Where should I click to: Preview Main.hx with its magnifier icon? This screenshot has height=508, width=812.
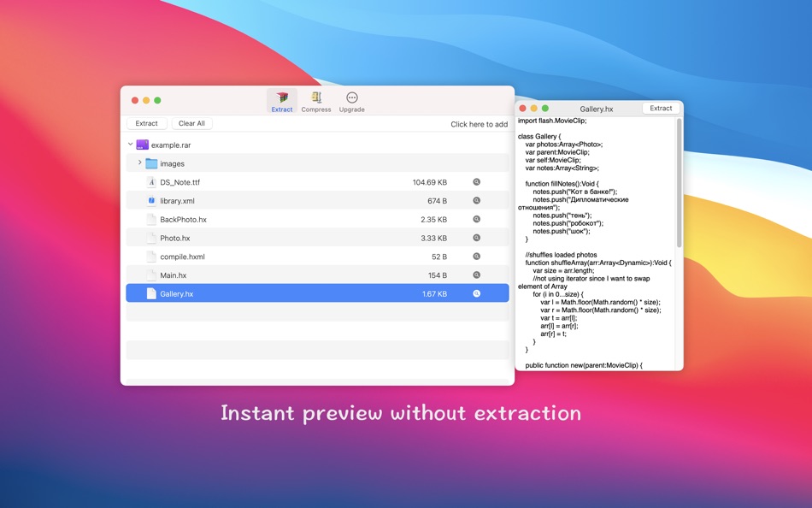point(476,275)
